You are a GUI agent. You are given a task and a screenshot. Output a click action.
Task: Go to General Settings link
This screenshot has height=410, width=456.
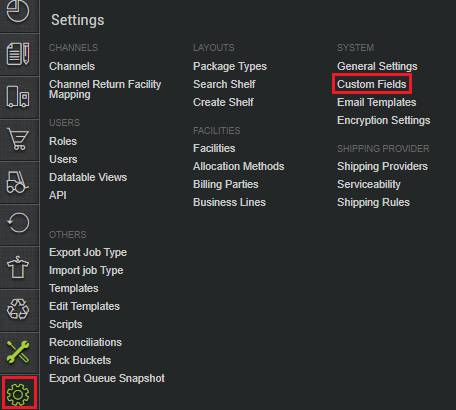(x=377, y=66)
